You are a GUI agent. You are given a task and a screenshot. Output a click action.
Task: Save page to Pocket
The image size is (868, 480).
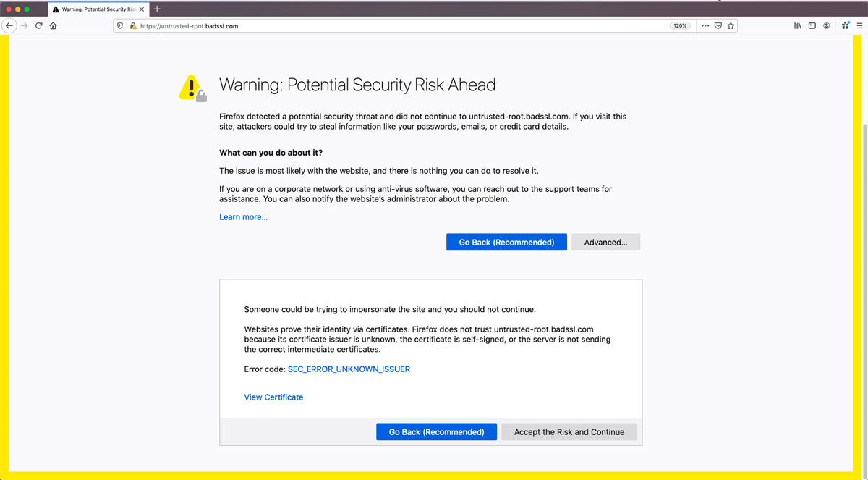click(718, 25)
